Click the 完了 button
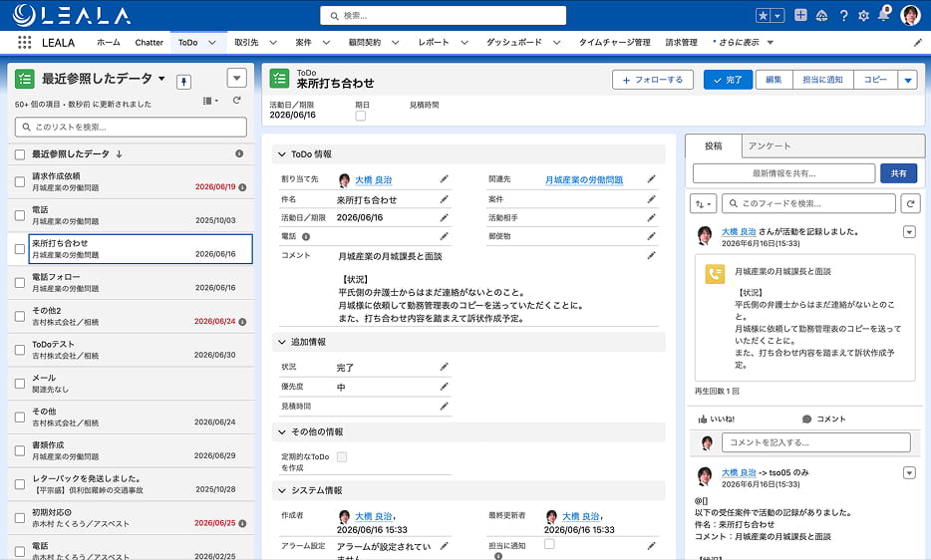Viewport: 931px width, 560px height. coord(728,80)
